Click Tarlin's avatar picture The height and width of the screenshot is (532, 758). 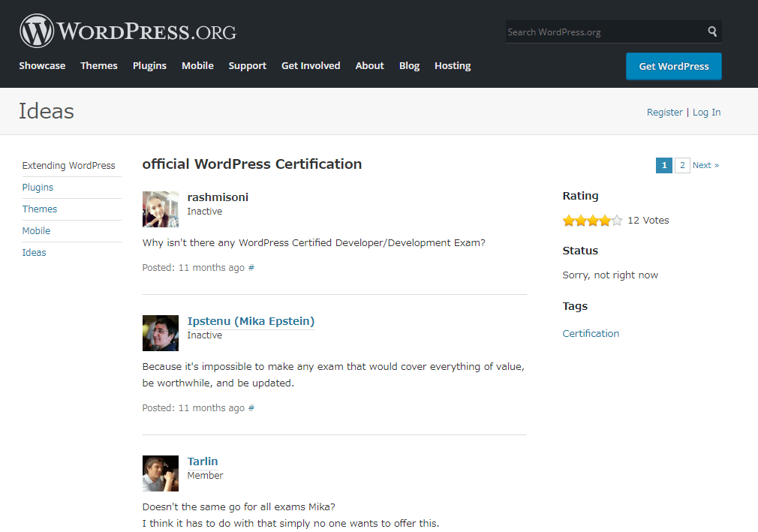tap(160, 473)
